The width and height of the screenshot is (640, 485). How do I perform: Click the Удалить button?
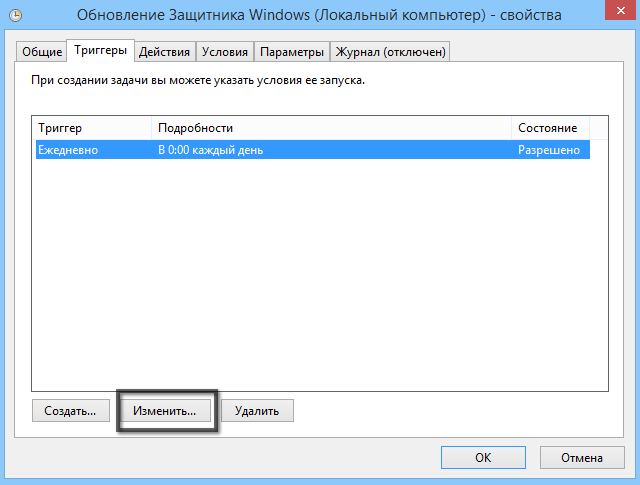point(257,410)
